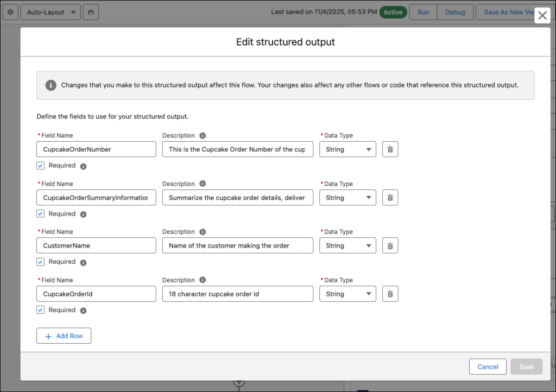Image resolution: width=556 pixels, height=392 pixels.
Task: Click the toolbox icon beside Auto-Layout
Action: tap(90, 11)
